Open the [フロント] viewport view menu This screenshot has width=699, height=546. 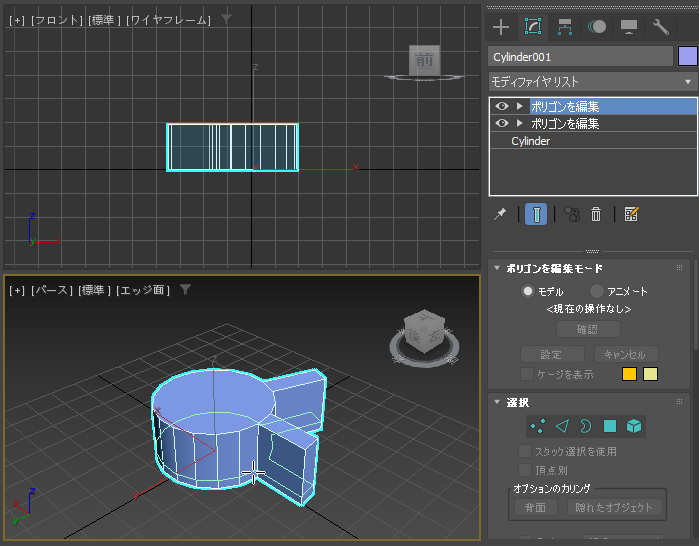57,20
